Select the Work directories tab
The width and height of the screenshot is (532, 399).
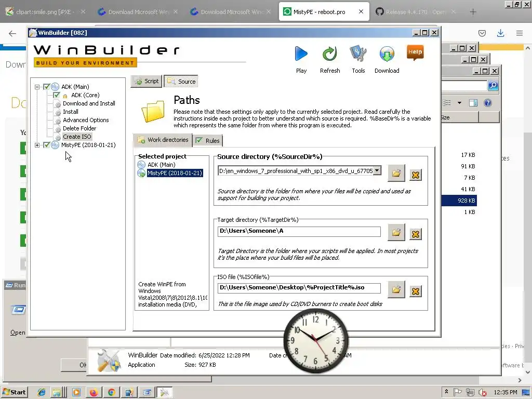coord(163,140)
